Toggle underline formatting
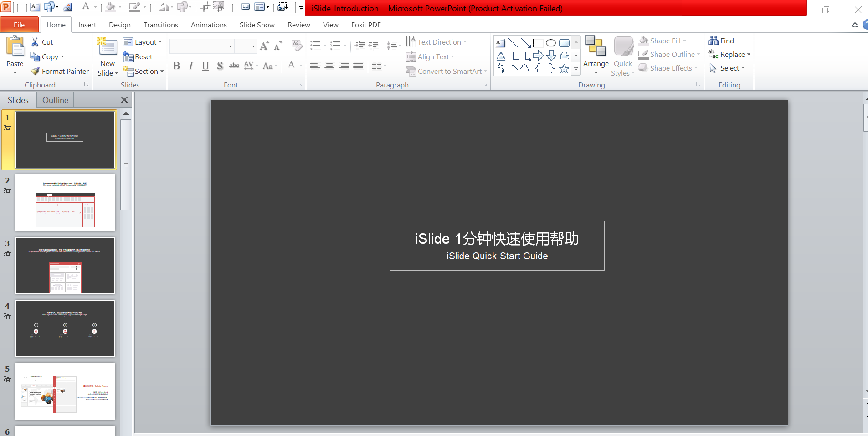This screenshot has width=868, height=436. coord(205,66)
